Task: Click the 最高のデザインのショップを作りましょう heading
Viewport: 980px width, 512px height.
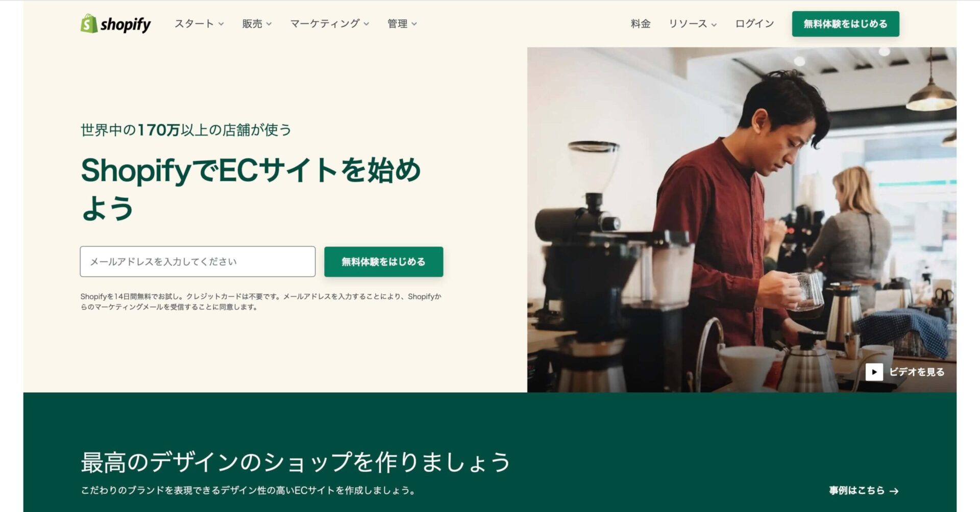Action: (296, 462)
